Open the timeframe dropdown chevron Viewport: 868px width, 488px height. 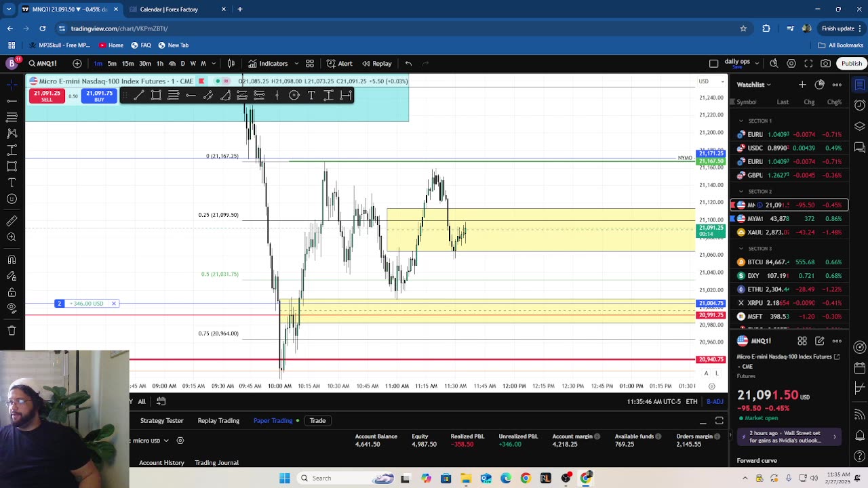(x=213, y=64)
